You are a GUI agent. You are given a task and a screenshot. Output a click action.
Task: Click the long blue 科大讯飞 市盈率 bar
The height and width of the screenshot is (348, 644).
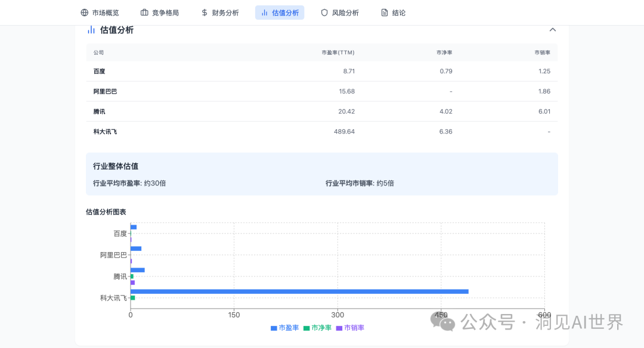click(x=299, y=291)
